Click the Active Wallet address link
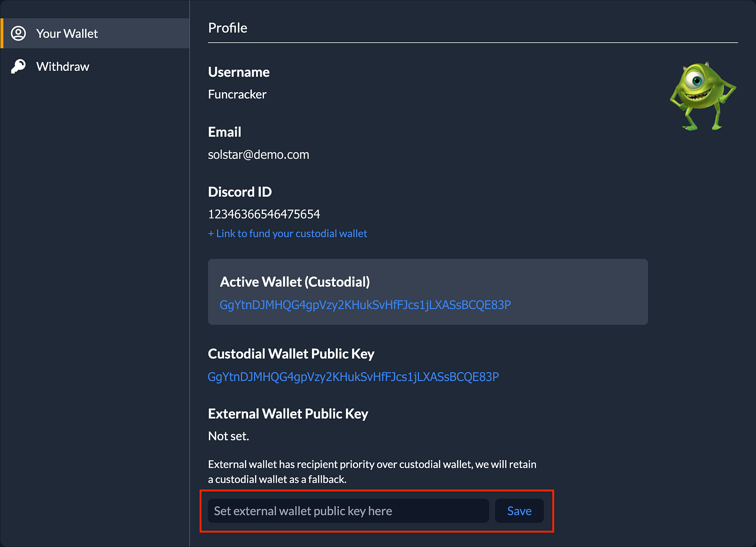756x547 pixels. 365,305
